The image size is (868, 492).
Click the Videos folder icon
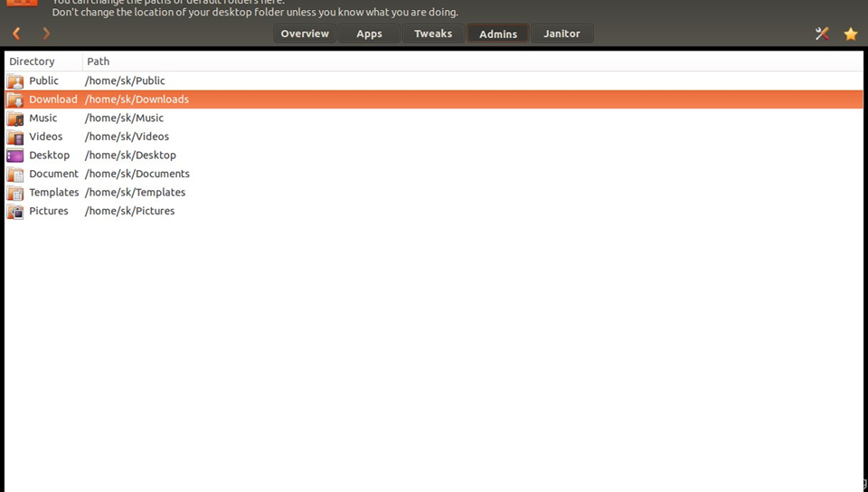tap(15, 137)
